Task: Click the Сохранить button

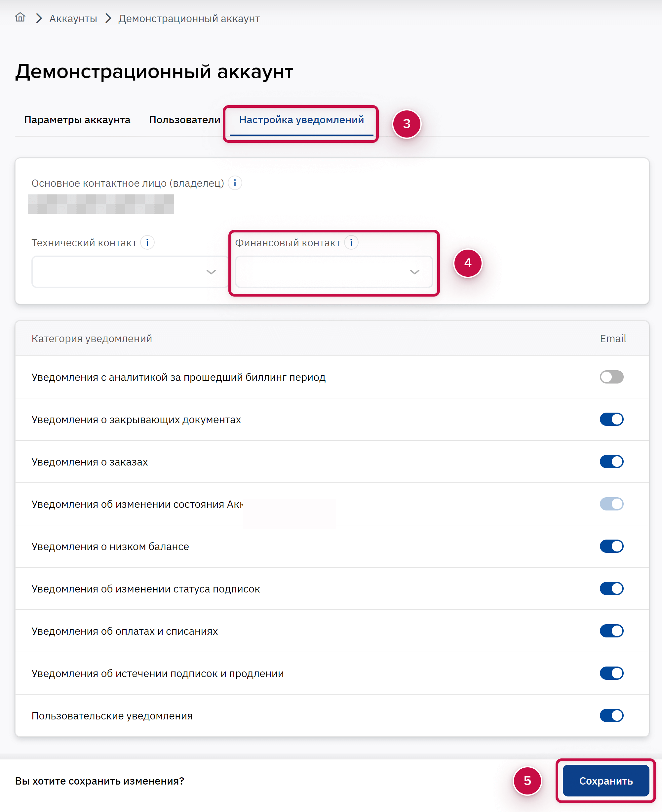Action: 605,781
